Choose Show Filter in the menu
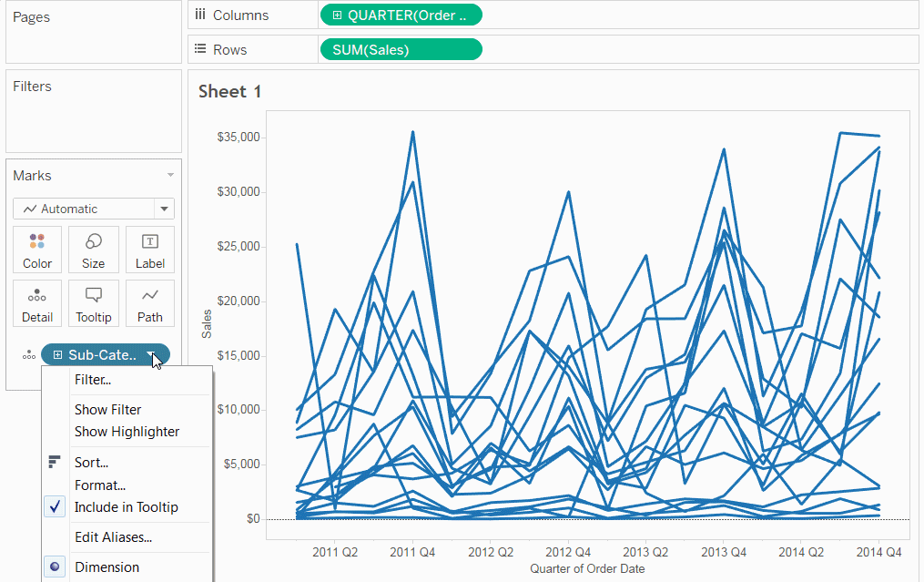924x582 pixels. click(107, 409)
